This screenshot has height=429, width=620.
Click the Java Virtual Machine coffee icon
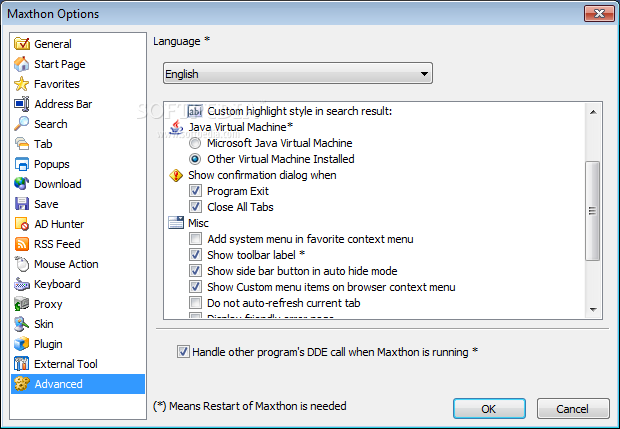coord(176,127)
